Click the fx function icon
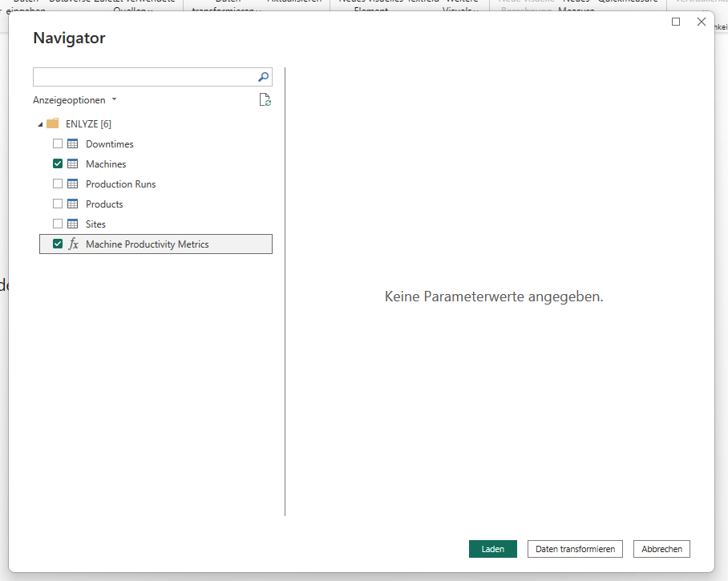Screen dimensions: 728x581 pyautogui.click(x=73, y=244)
